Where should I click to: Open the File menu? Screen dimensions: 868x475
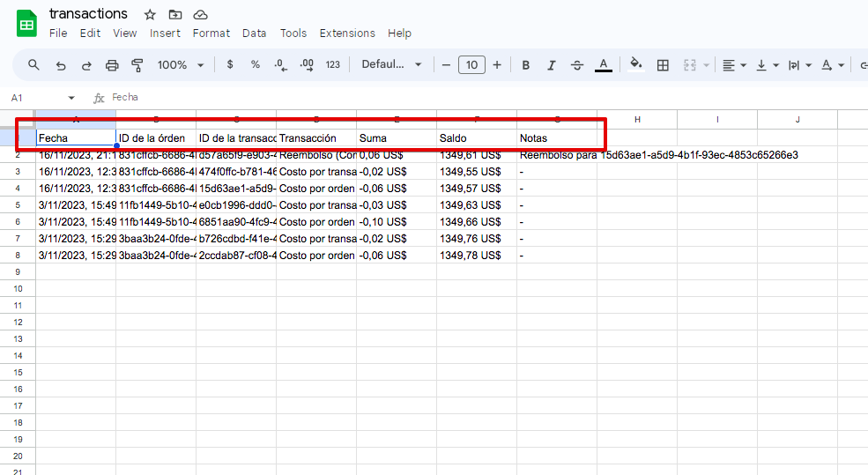[x=58, y=33]
